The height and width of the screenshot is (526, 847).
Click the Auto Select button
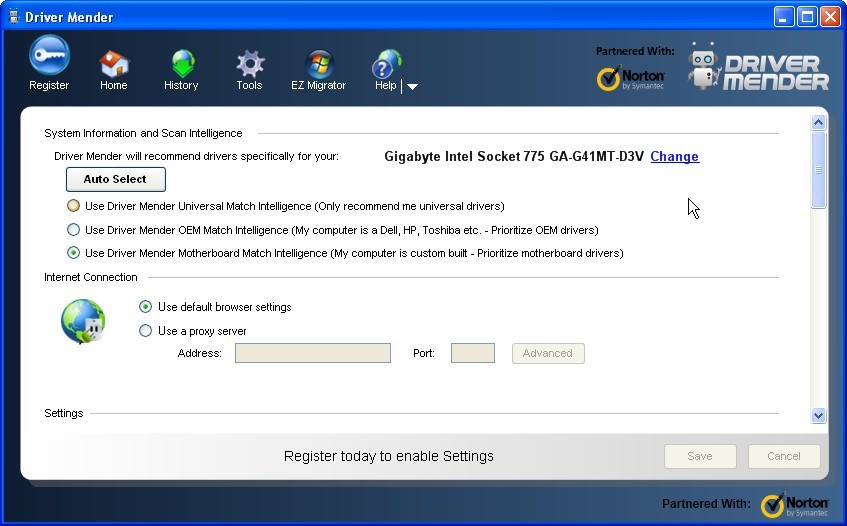tap(116, 179)
